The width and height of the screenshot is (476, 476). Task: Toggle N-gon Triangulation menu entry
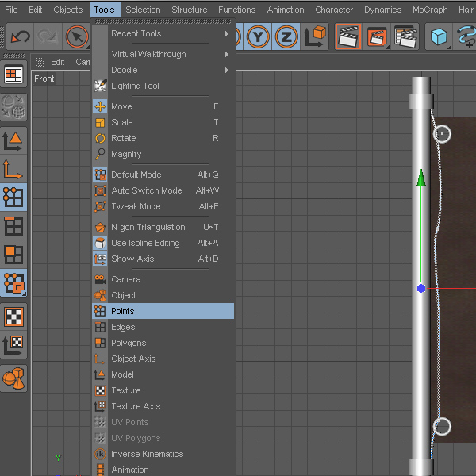click(163, 227)
